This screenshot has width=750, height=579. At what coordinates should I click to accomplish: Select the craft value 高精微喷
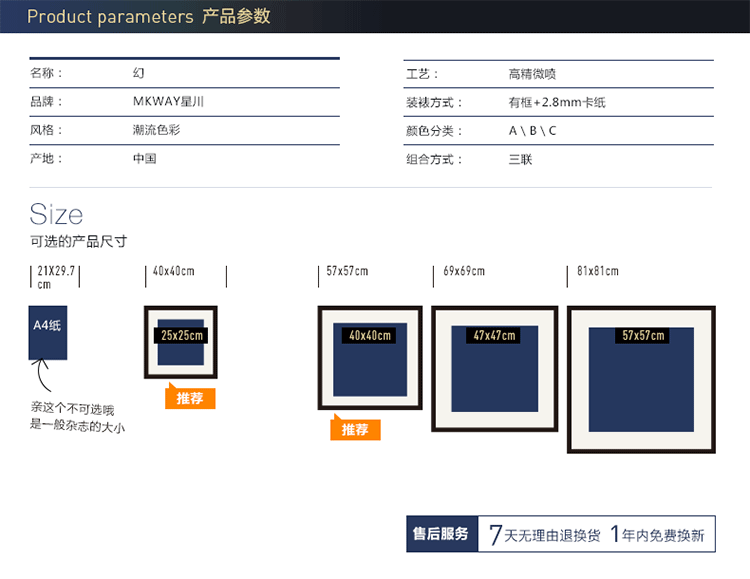(532, 74)
